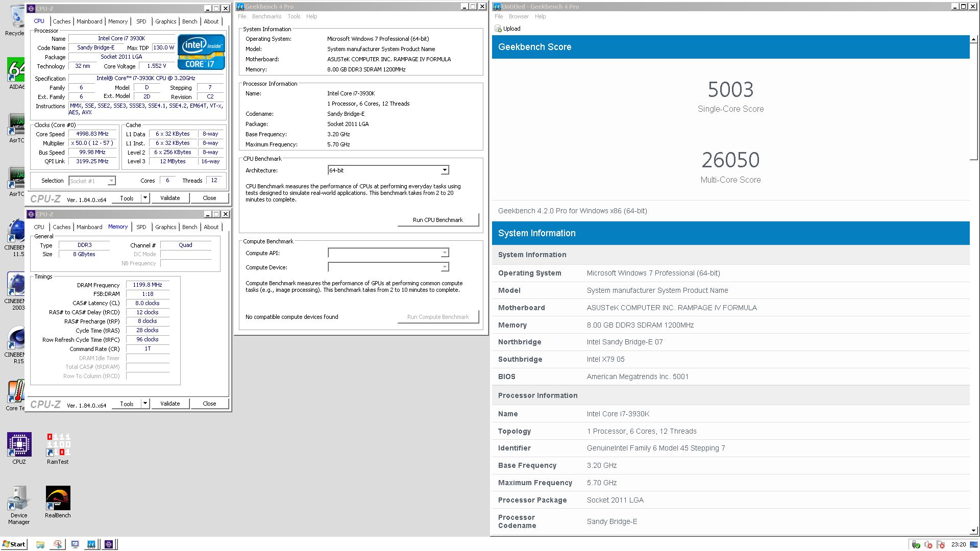Click the vertical scrollbar up arrow in the Geekbench results window
This screenshot has height=551, width=980.
pos(974,39)
